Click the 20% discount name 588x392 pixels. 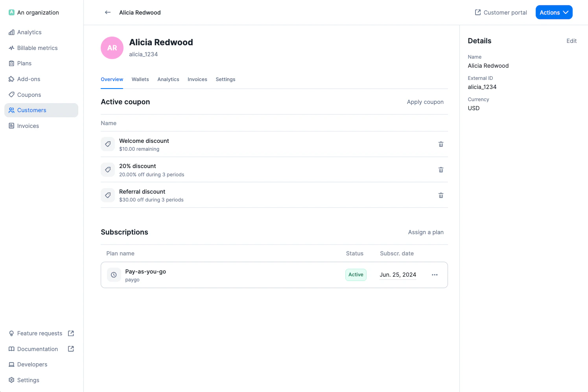137,166
